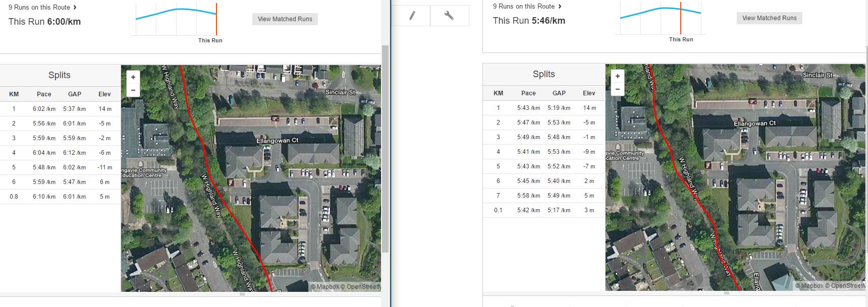868x307 pixels.
Task: Select right split 1 row with GAP 5:19 /km
Action: click(x=544, y=108)
